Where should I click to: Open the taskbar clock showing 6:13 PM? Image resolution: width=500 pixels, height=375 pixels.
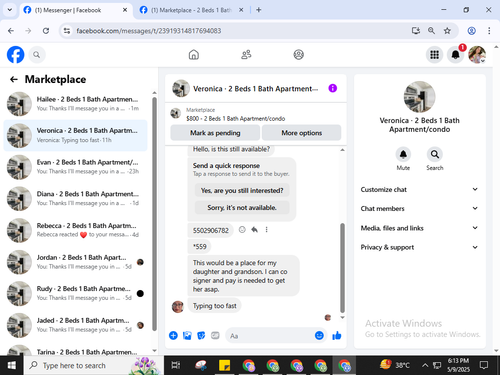(458, 365)
